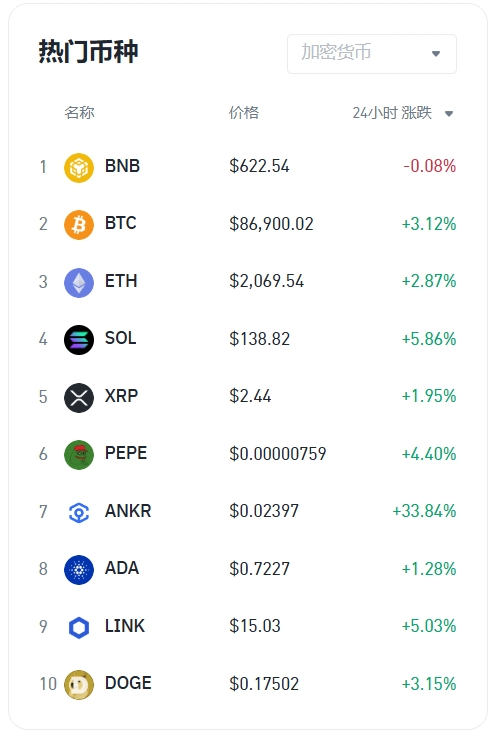Open the PEPE frog icon

(79, 455)
